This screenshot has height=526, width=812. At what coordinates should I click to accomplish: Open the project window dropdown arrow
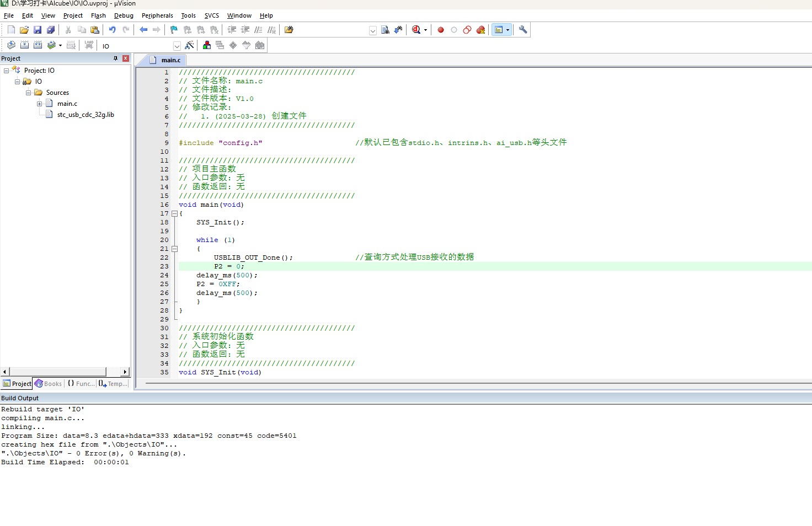(x=508, y=30)
